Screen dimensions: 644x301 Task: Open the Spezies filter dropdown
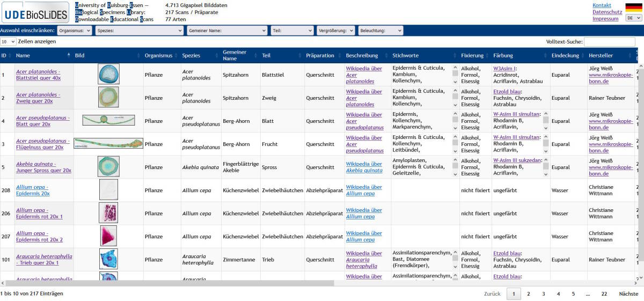139,31
